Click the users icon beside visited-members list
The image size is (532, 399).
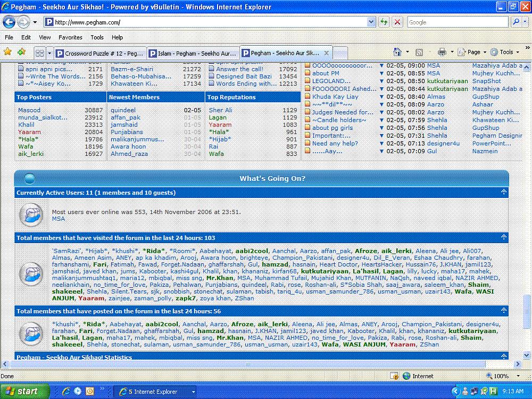click(31, 275)
